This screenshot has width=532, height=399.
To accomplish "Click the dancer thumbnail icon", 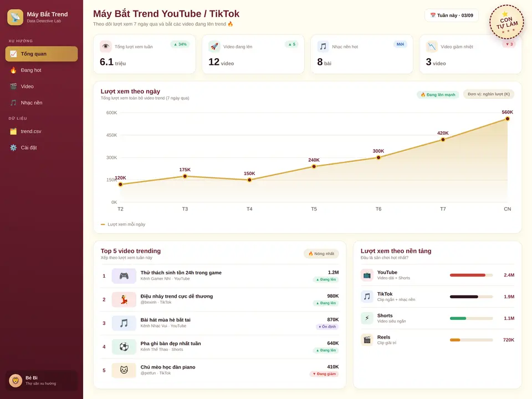I will (x=124, y=300).
